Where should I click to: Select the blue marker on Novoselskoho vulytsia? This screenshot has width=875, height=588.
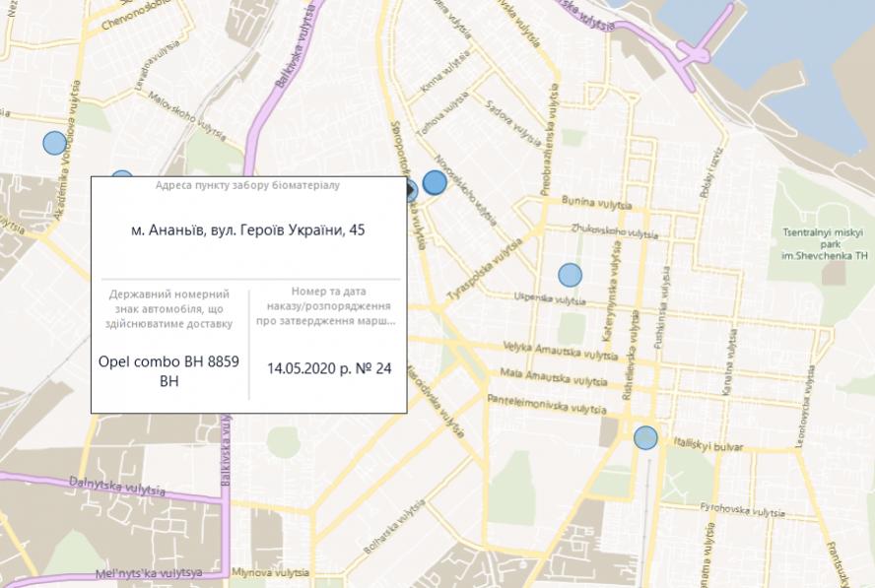435,182
